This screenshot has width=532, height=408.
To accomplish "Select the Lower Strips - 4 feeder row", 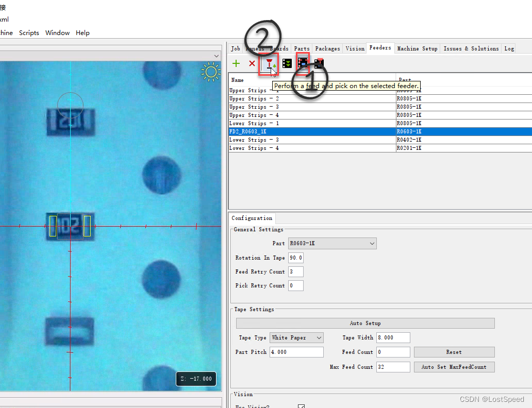I will click(380, 148).
